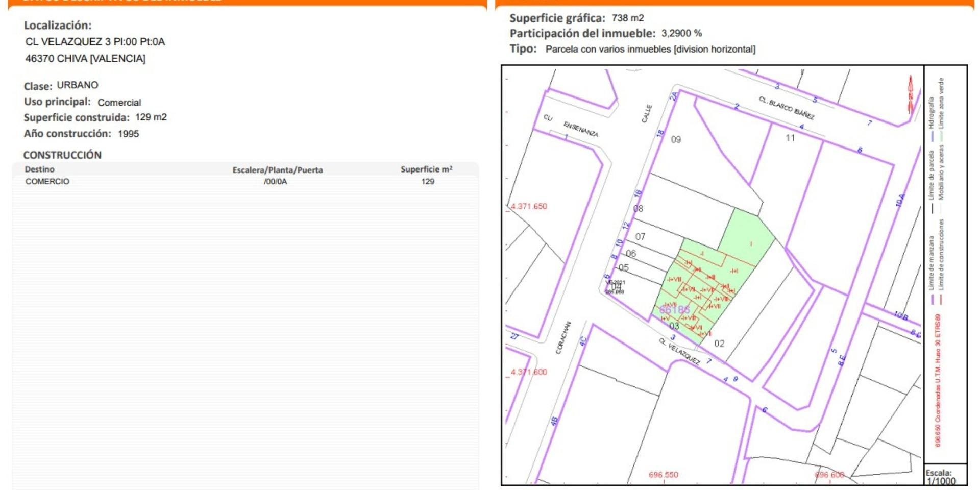Click the red north arrow on the map
The image size is (980, 490).
tap(910, 95)
